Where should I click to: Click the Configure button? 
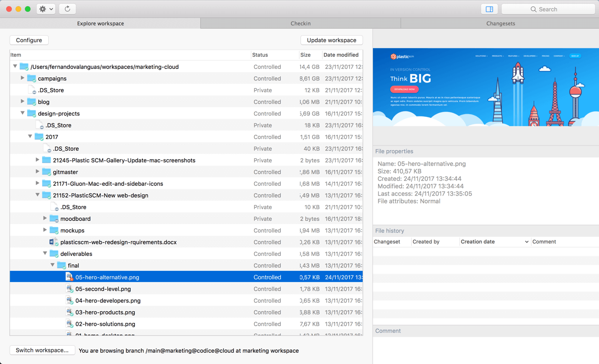[x=29, y=40]
